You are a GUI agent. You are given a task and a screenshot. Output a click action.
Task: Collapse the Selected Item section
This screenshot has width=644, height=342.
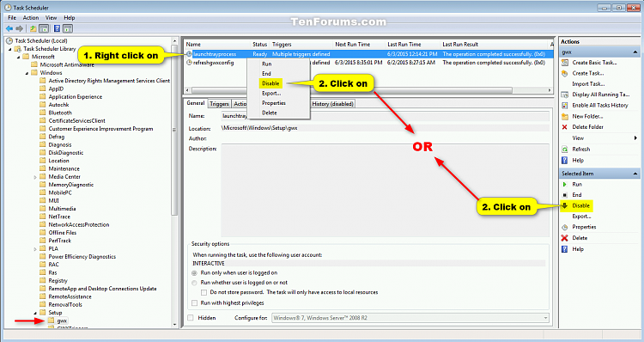point(635,174)
